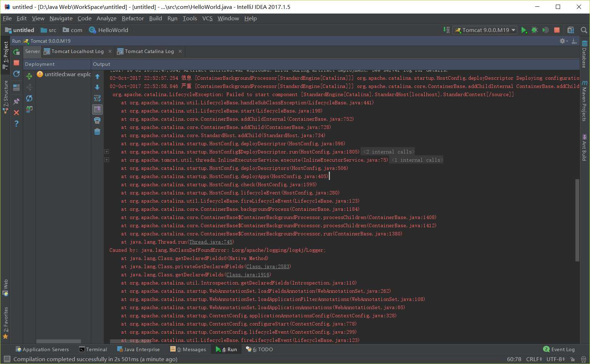This screenshot has width=590, height=364.
Task: Toggle the Maven Projects side panel
Action: tap(584, 101)
